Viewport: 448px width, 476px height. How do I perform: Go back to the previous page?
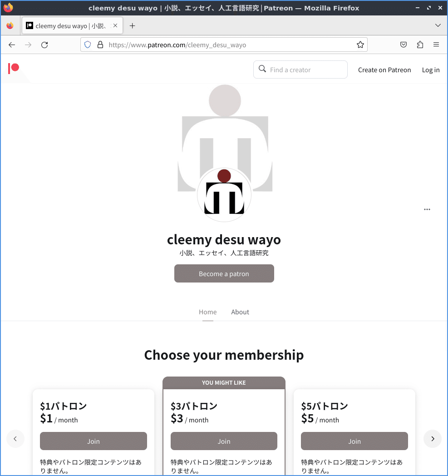(12, 45)
